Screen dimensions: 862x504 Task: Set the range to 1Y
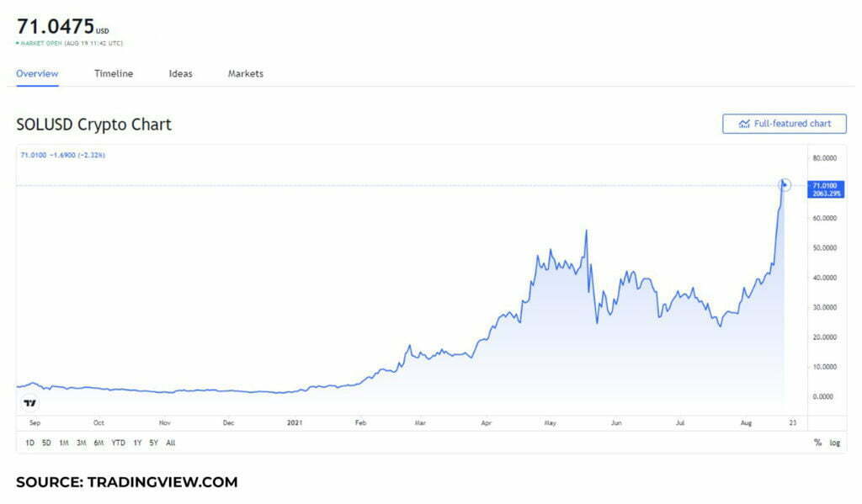click(x=137, y=443)
